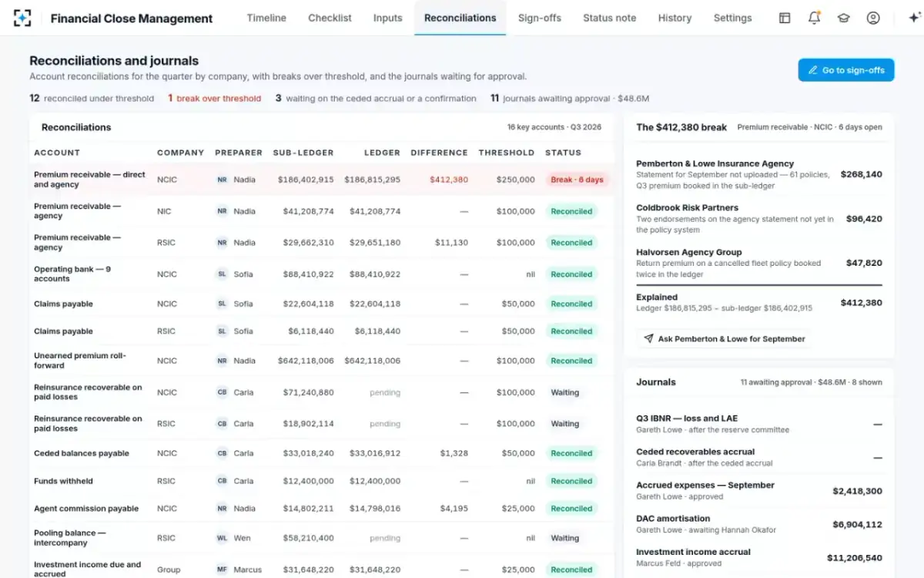Click the 'Halvorsen Agency Group' break item

coord(759,263)
